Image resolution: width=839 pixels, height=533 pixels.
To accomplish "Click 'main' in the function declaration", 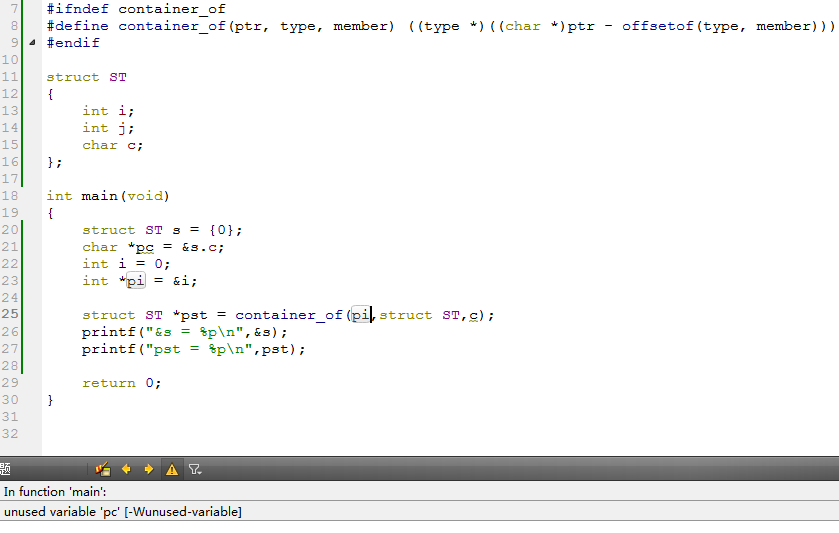I will 100,196.
